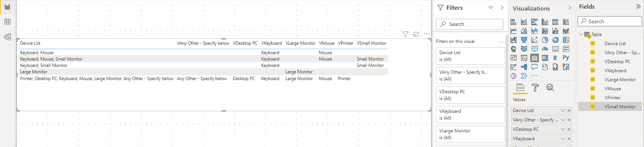Image resolution: width=644 pixels, height=147 pixels.
Task: Open Data view from left sidebar
Action: coord(7,22)
